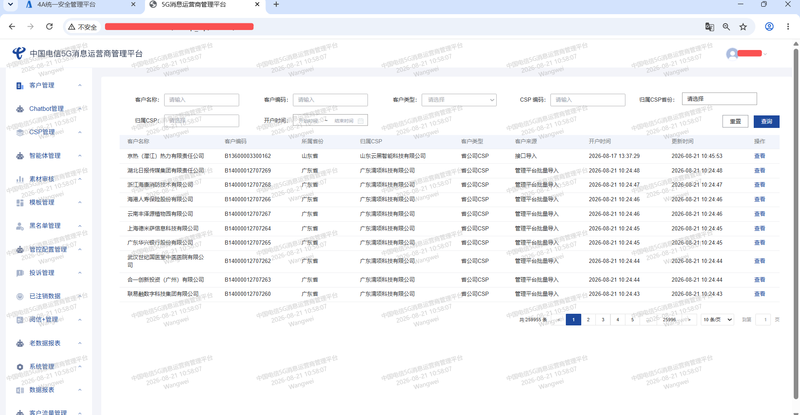The image size is (800, 415).
Task: Click the 智能体管理 sidebar icon
Action: [19, 156]
